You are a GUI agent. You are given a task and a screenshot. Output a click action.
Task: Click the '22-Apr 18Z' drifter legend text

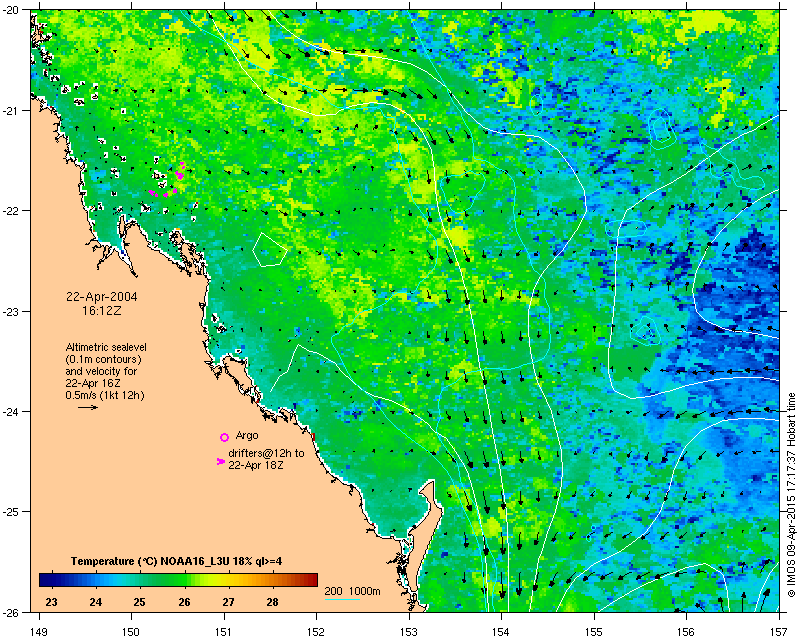click(x=256, y=465)
